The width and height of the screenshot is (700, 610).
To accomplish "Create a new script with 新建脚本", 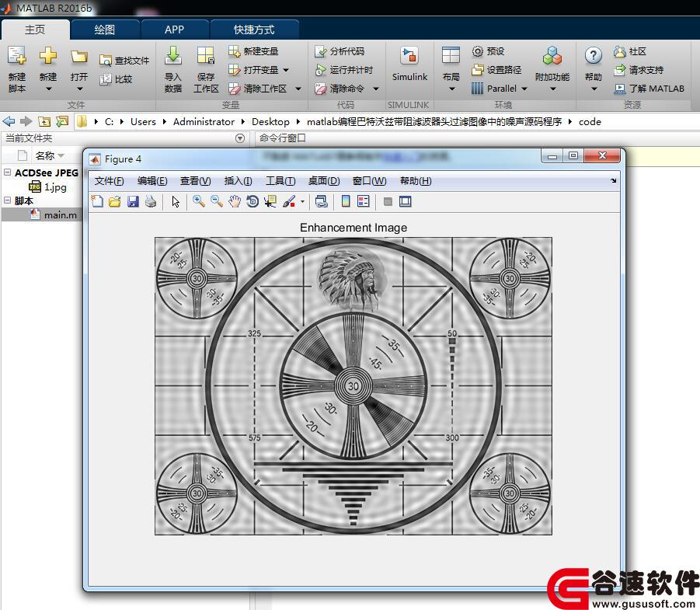I will coord(17,69).
